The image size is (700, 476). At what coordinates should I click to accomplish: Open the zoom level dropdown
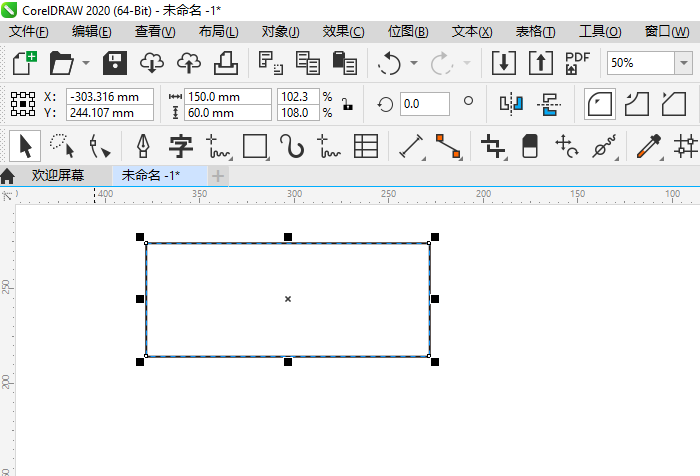click(x=683, y=63)
